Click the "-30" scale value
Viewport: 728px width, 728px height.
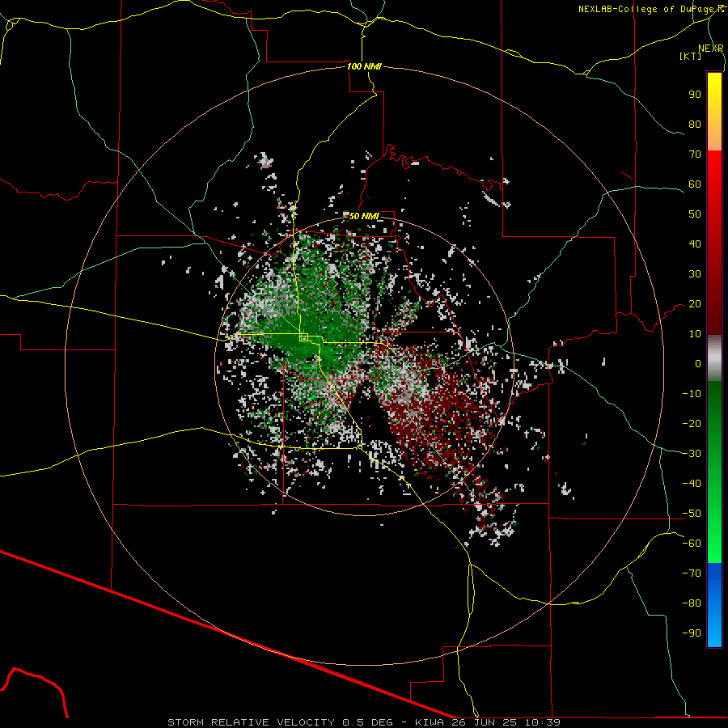[x=692, y=454]
